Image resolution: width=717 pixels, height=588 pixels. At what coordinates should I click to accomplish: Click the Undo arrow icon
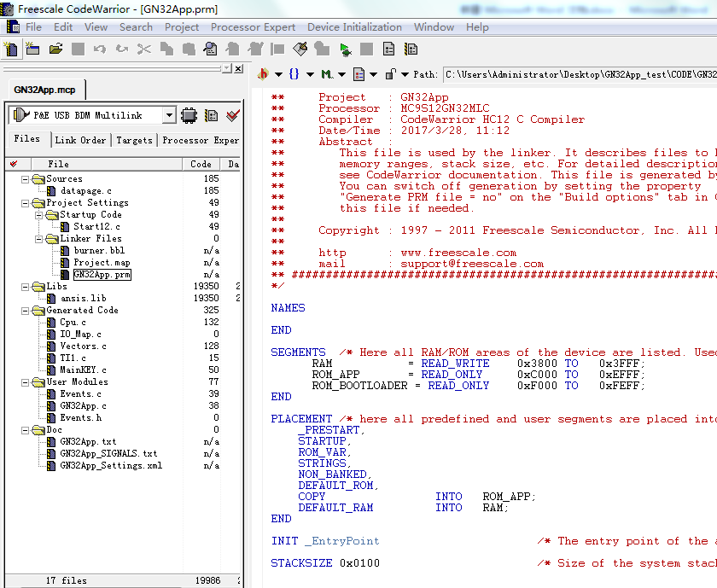100,49
